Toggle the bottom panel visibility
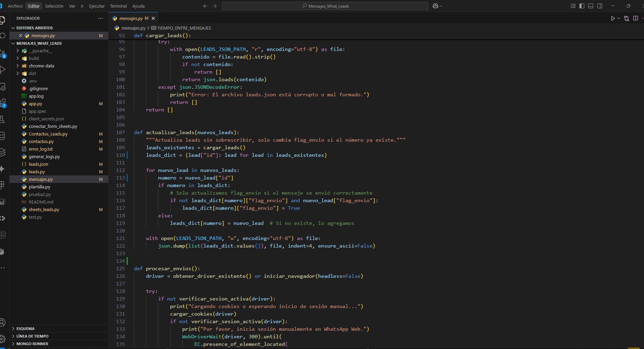This screenshot has width=644, height=349. (591, 6)
